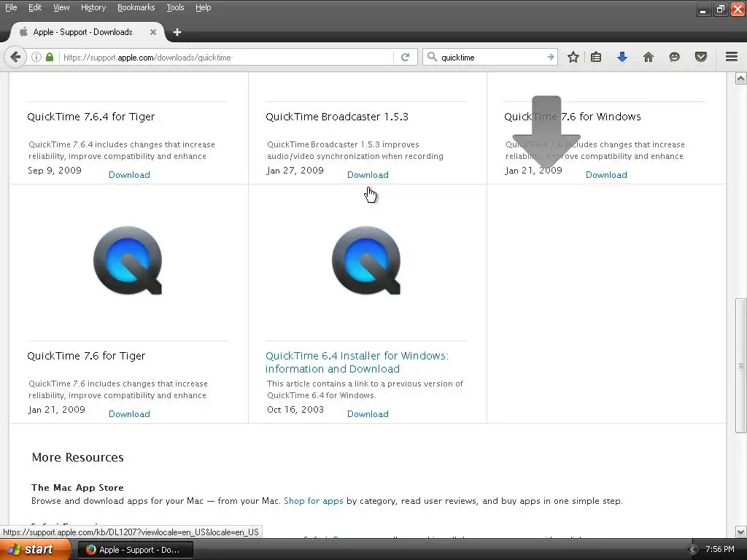Screen dimensions: 747x560
Task: Download QuickTime 6.4 for Windows
Action: (368, 414)
